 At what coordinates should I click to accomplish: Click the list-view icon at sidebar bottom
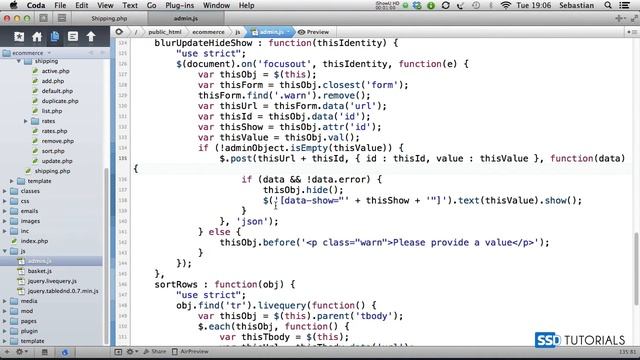point(45,352)
